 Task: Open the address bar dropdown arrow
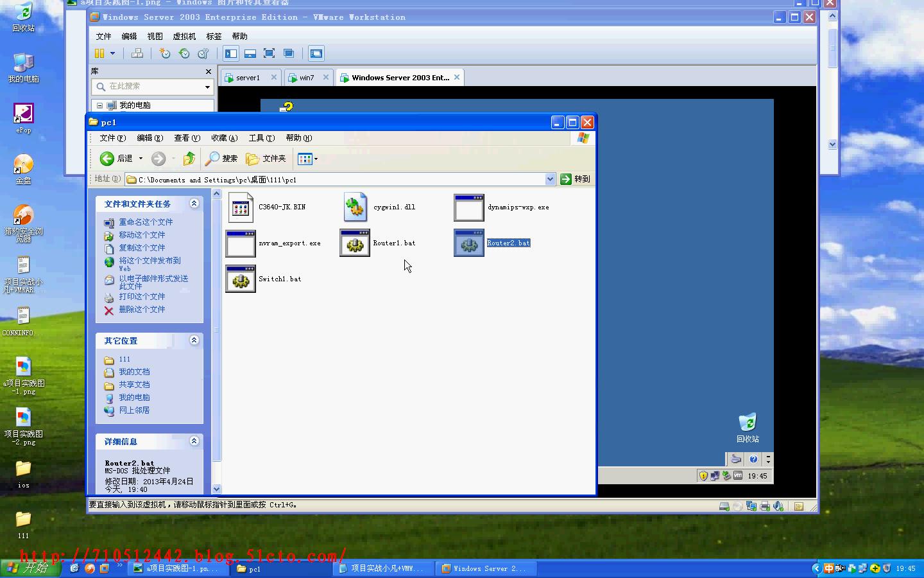pyautogui.click(x=550, y=179)
